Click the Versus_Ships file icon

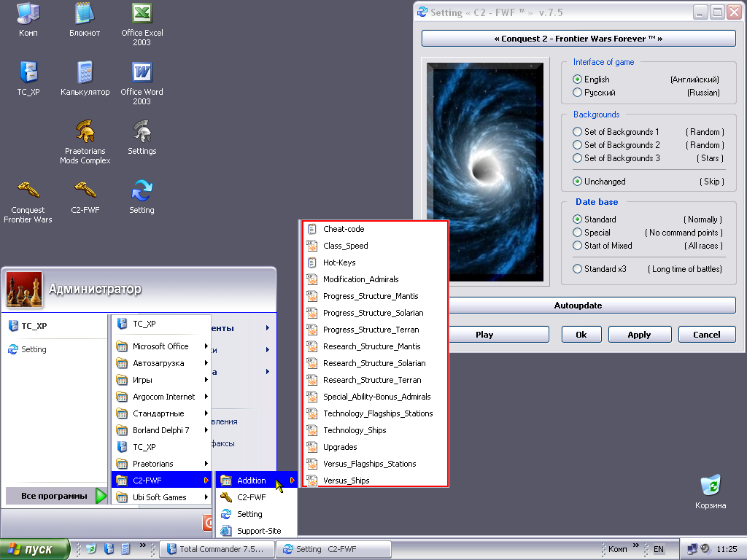coord(312,480)
